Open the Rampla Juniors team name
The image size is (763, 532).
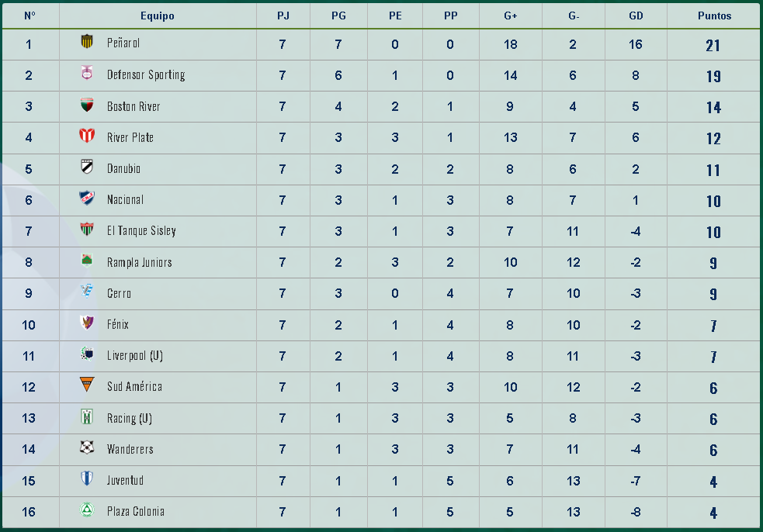tap(140, 262)
